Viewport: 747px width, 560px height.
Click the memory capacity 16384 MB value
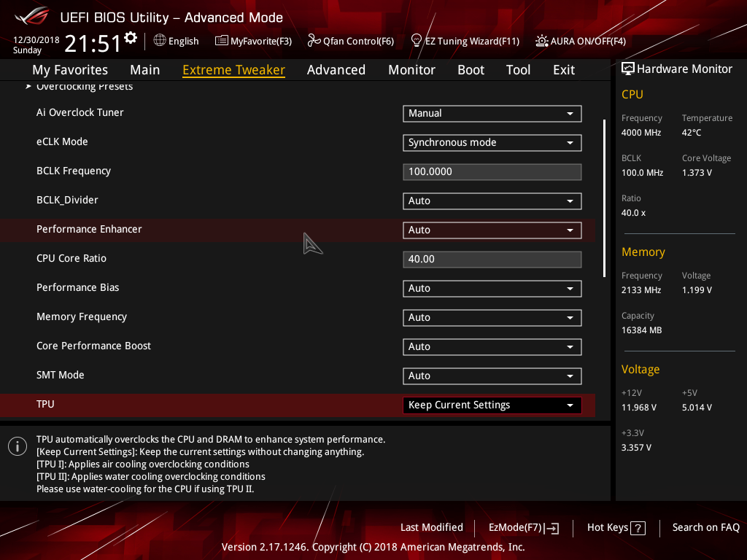[642, 330]
